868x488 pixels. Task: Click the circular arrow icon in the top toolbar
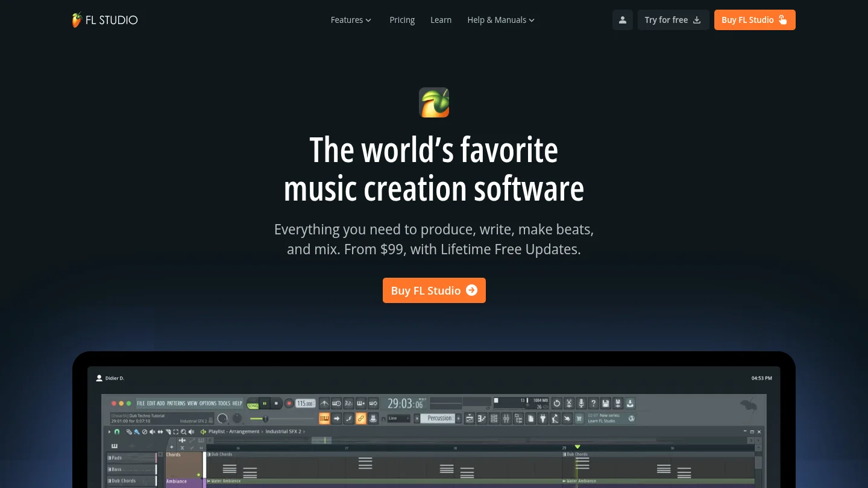557,403
